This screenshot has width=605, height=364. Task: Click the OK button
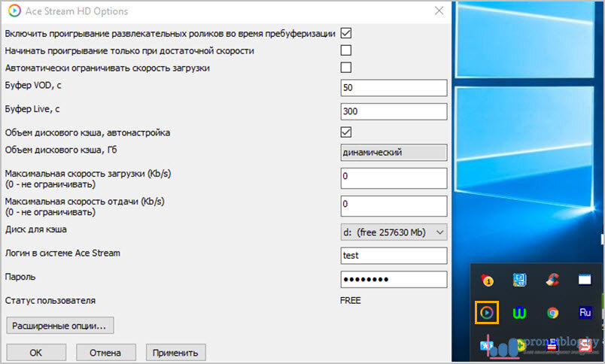(36, 353)
